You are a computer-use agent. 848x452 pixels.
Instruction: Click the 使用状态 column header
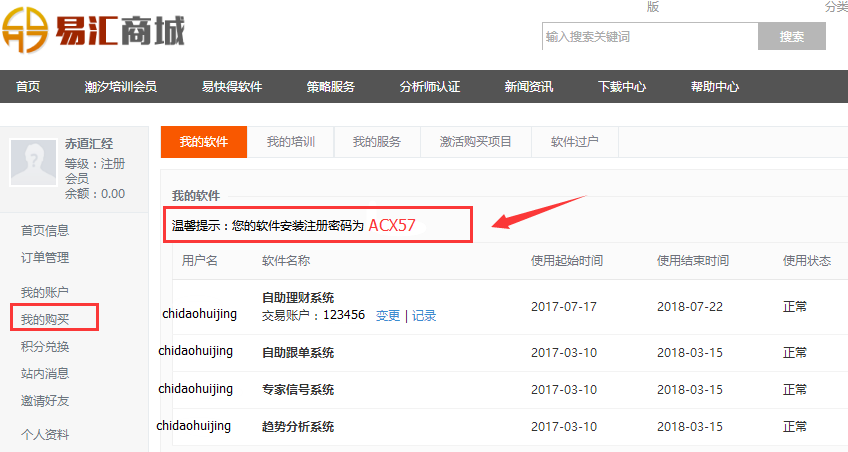coord(807,261)
